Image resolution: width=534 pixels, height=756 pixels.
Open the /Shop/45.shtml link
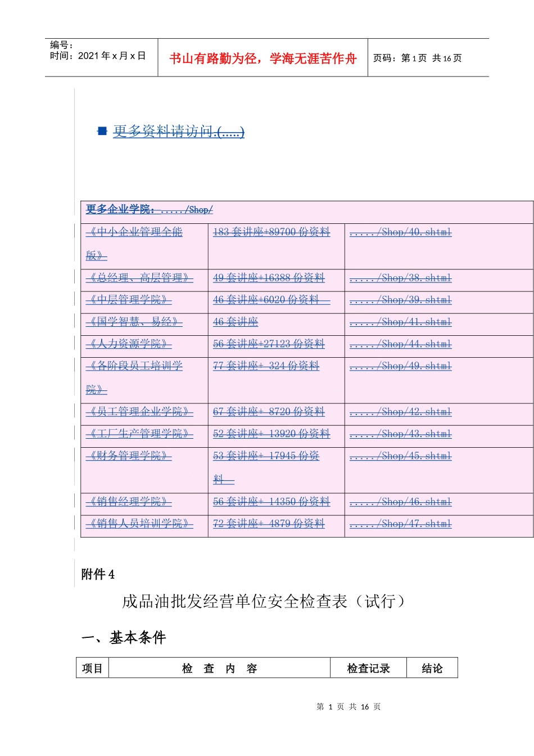(400, 456)
